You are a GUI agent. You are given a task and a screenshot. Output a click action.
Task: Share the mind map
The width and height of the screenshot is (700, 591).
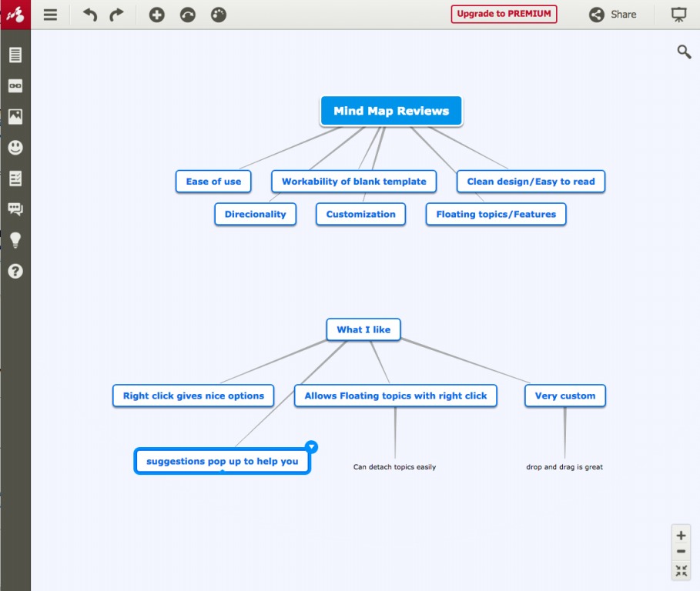click(x=613, y=15)
